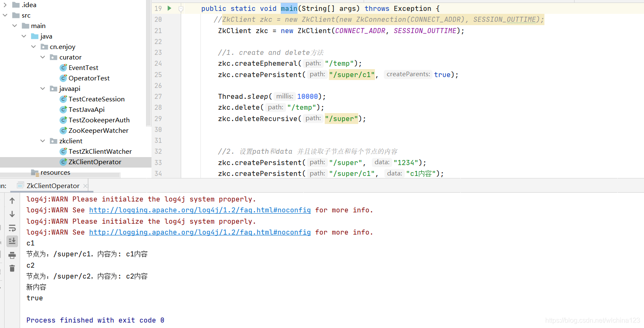Open second log4j faq.html#noconfig link
This screenshot has height=328, width=644.
pyautogui.click(x=200, y=232)
